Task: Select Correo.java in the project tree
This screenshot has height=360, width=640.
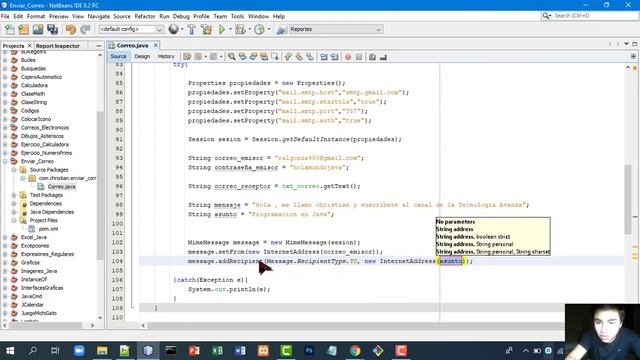Action: 62,187
